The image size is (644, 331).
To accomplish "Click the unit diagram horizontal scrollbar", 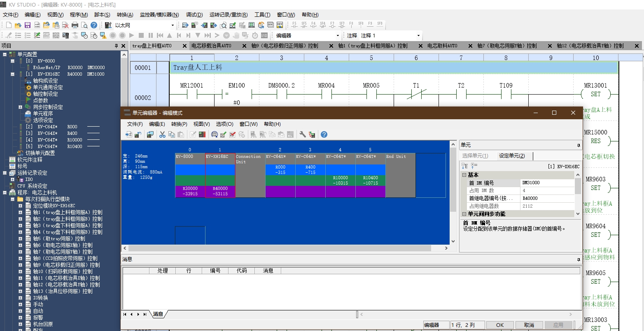I will (x=279, y=248).
